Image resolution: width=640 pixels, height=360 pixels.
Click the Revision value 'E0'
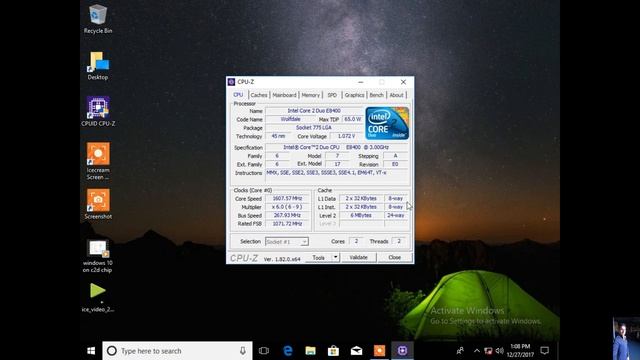click(395, 164)
